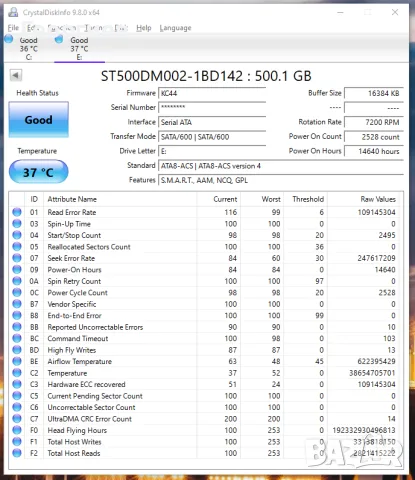Screen dimensions: 415x480
Task: Click the status icon for Reported Uncorrectable Errors
Action: click(x=17, y=327)
